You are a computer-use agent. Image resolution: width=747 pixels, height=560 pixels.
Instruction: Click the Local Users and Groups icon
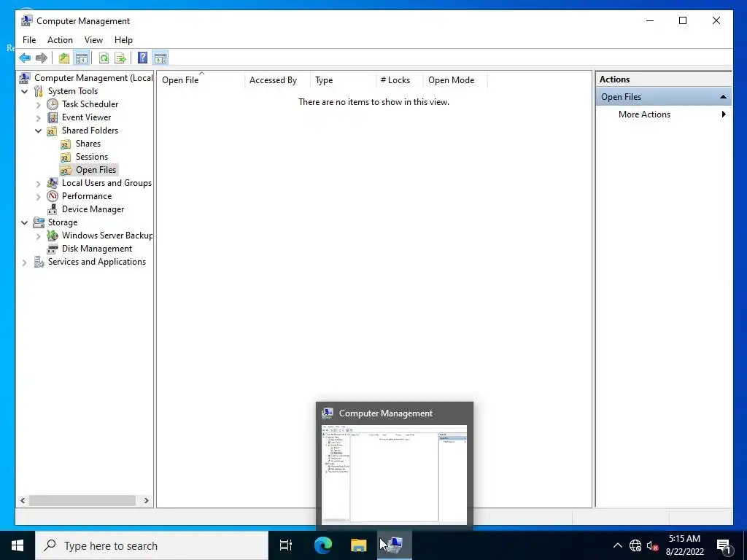click(53, 183)
